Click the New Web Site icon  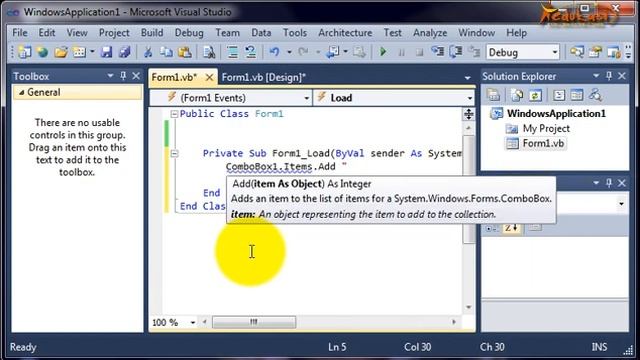(42, 52)
